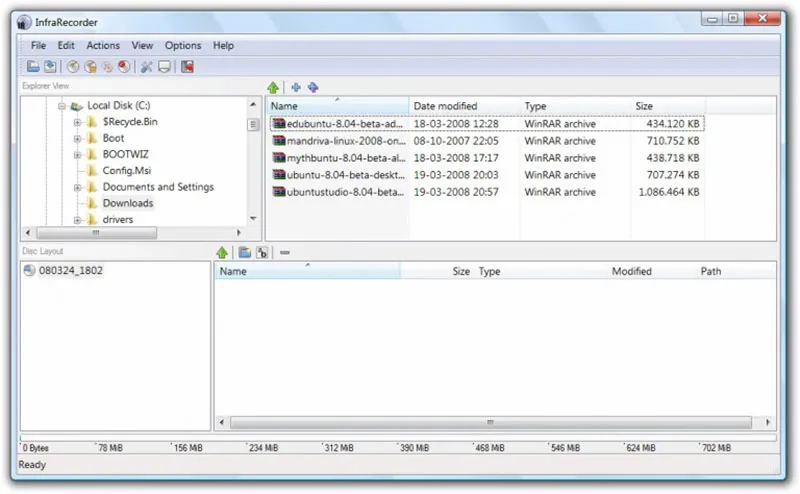
Task: Click the Burn Compilation disc icon
Action: click(73, 66)
